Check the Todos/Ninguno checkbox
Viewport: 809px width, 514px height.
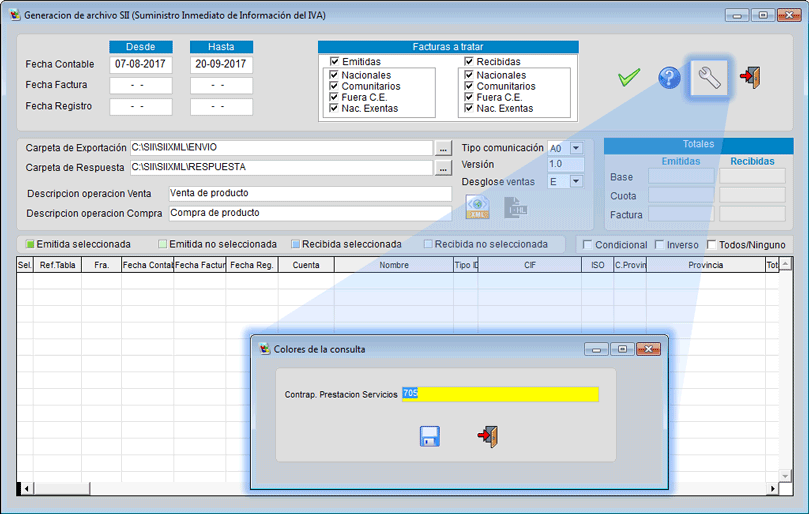pyautogui.click(x=711, y=244)
